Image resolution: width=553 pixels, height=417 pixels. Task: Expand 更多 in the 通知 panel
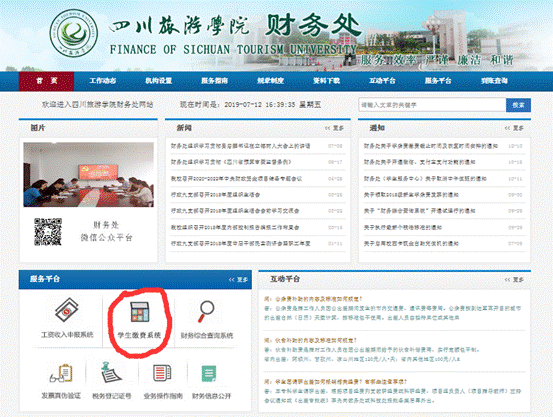(x=514, y=128)
